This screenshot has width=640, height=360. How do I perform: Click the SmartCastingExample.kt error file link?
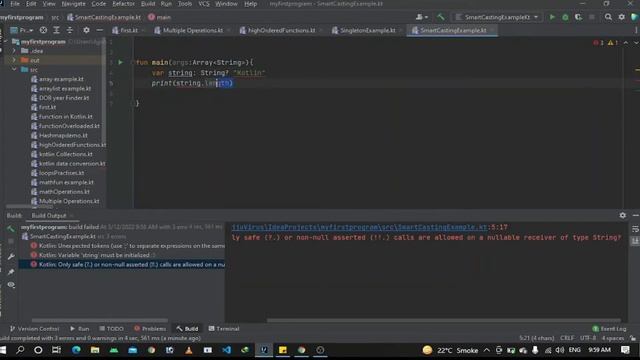(359, 227)
